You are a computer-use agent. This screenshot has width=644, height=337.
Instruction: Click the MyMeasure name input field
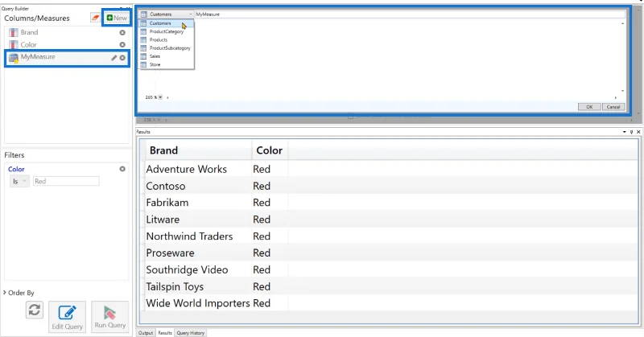(x=410, y=14)
